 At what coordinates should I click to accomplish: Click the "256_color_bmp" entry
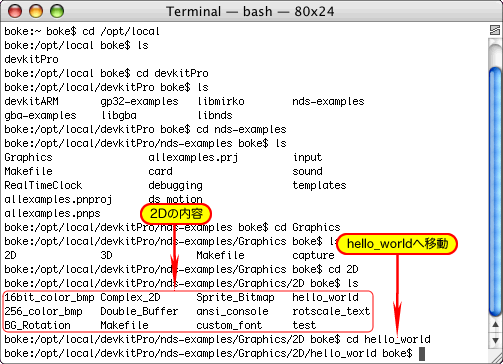(x=43, y=312)
